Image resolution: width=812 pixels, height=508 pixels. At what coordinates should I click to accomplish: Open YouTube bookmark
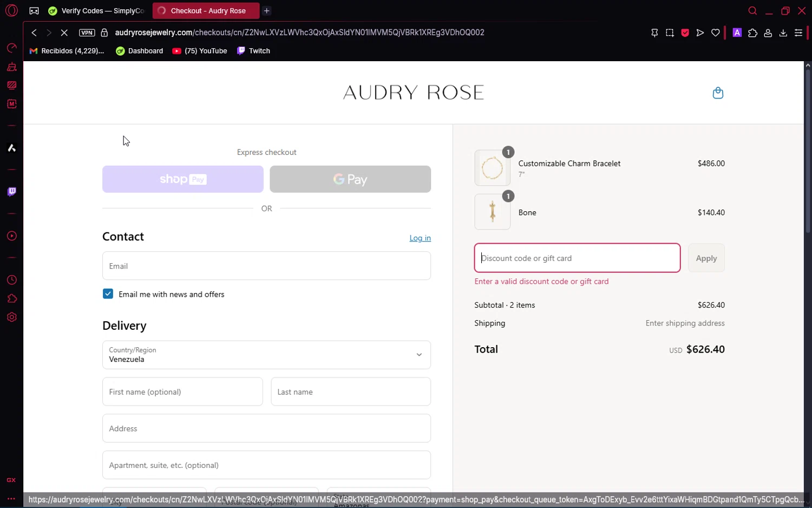200,51
